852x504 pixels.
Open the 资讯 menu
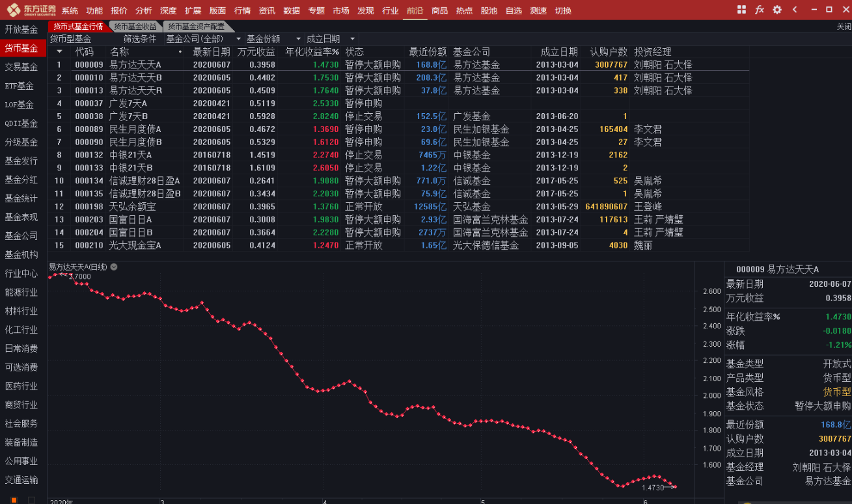267,10
